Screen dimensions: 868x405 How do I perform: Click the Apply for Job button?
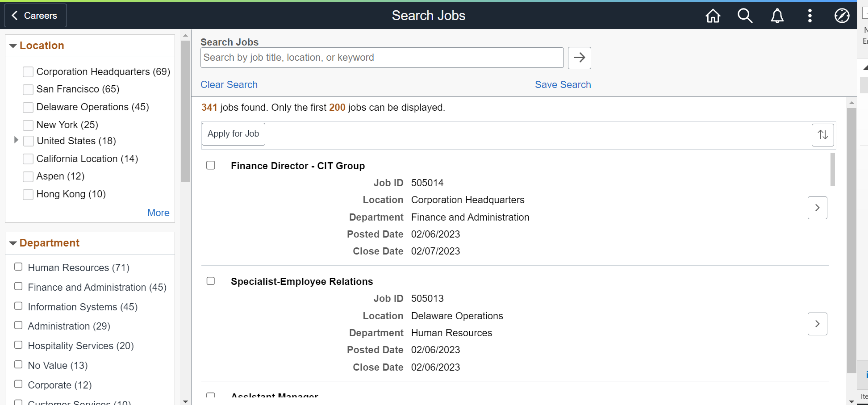233,134
